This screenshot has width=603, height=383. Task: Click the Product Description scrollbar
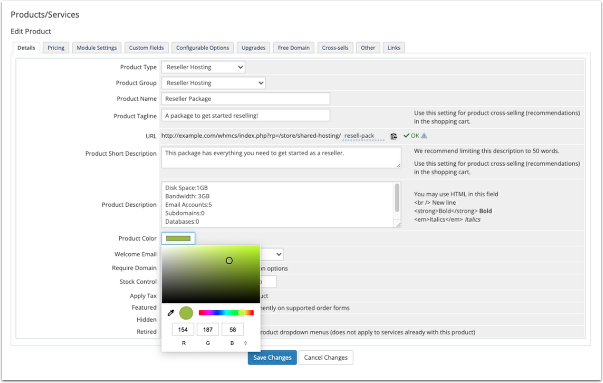pos(397,198)
